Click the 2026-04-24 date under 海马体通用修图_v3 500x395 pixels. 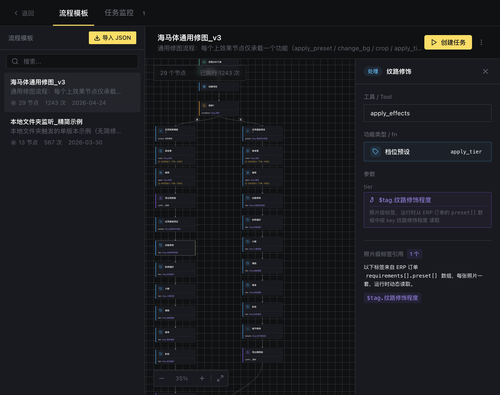click(x=89, y=103)
